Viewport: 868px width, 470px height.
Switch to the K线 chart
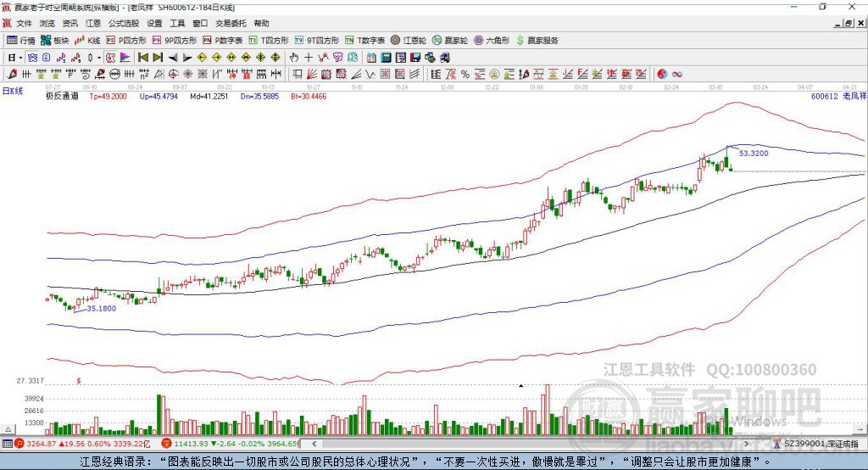coord(87,41)
